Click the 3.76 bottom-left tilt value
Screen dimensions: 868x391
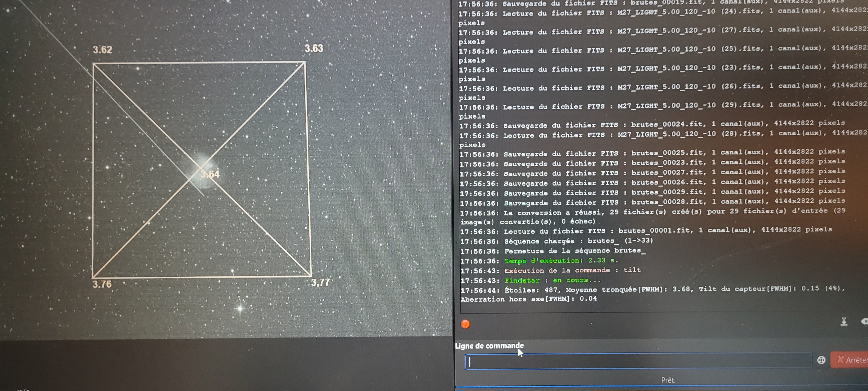[102, 284]
